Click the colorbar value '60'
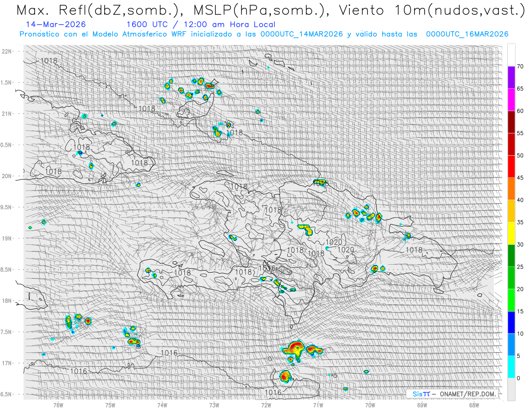Viewport: 532px width, 411px height. [x=520, y=111]
